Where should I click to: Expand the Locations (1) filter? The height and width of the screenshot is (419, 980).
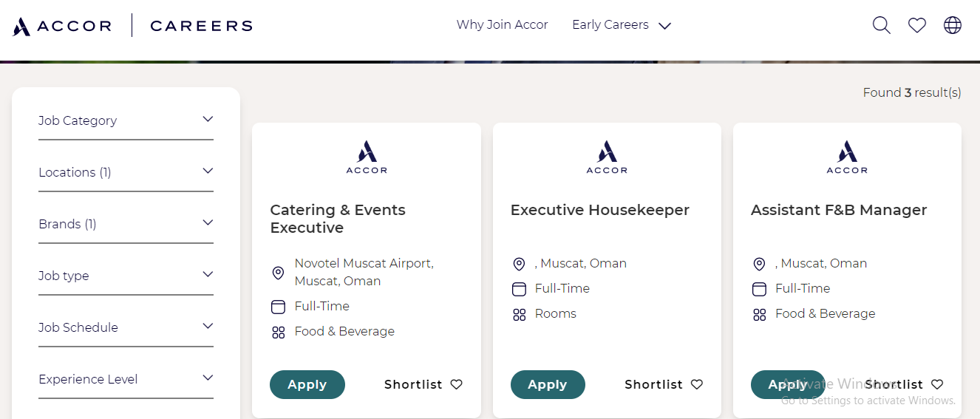click(126, 172)
